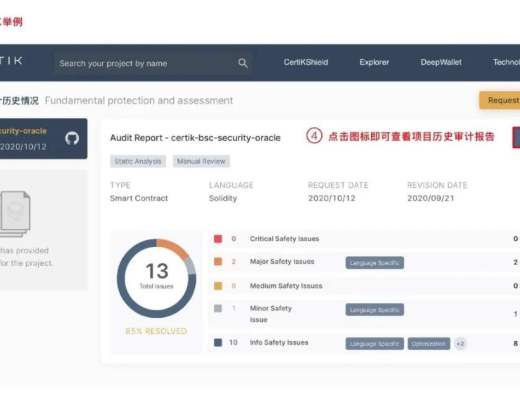Click the Optimization tag in Info Safety row
This screenshot has width=520, height=400.
[x=429, y=344]
